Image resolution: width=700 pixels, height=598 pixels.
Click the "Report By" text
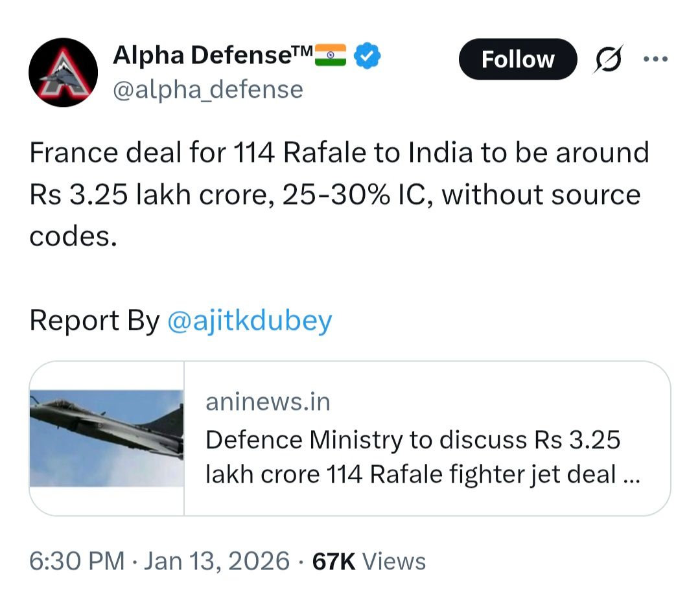[x=94, y=321]
